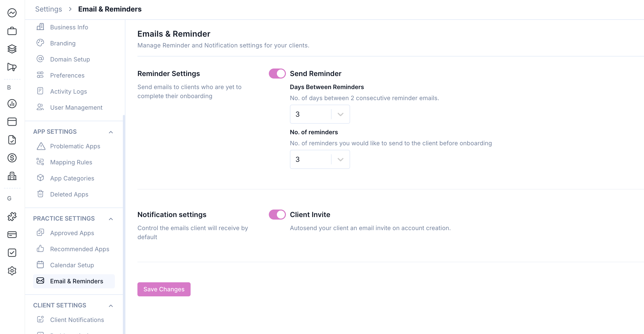Screen dimensions: 644x334
Task: Click the bar chart circle icon
Action: (x=12, y=104)
